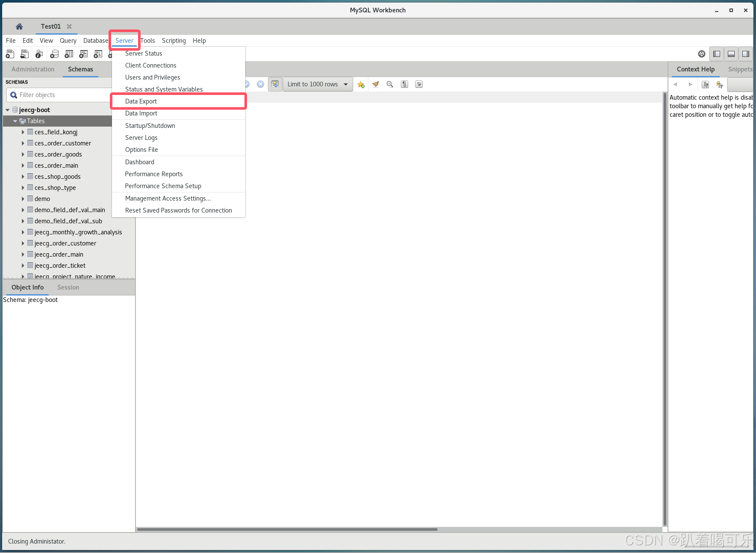Expand the ces_field_kongj table
Screen dimensions: 756x553
pyautogui.click(x=23, y=132)
